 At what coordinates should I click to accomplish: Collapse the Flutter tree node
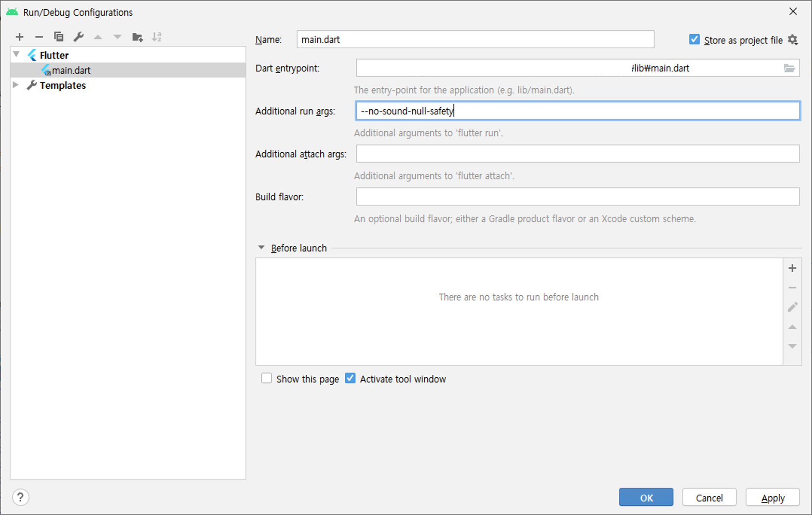click(16, 55)
